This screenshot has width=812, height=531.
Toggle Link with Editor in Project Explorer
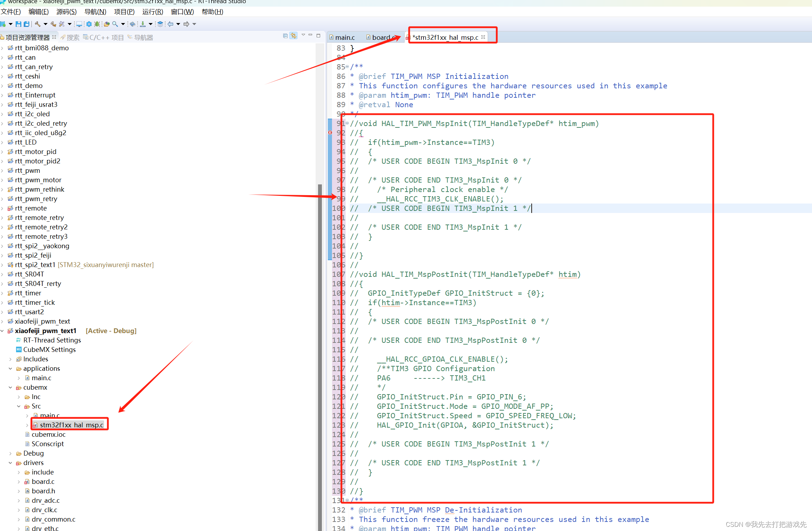(294, 35)
